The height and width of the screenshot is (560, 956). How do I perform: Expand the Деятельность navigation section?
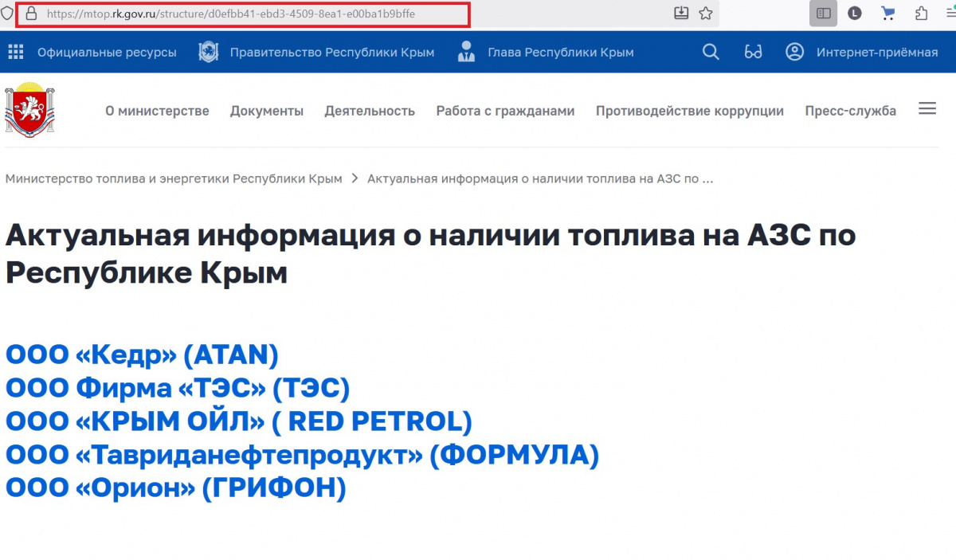[x=370, y=111]
